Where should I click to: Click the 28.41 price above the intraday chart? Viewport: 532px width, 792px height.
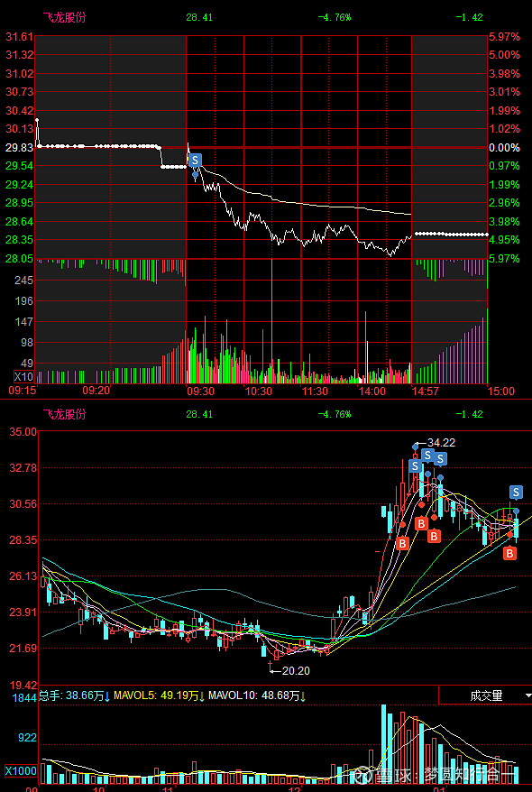click(199, 18)
